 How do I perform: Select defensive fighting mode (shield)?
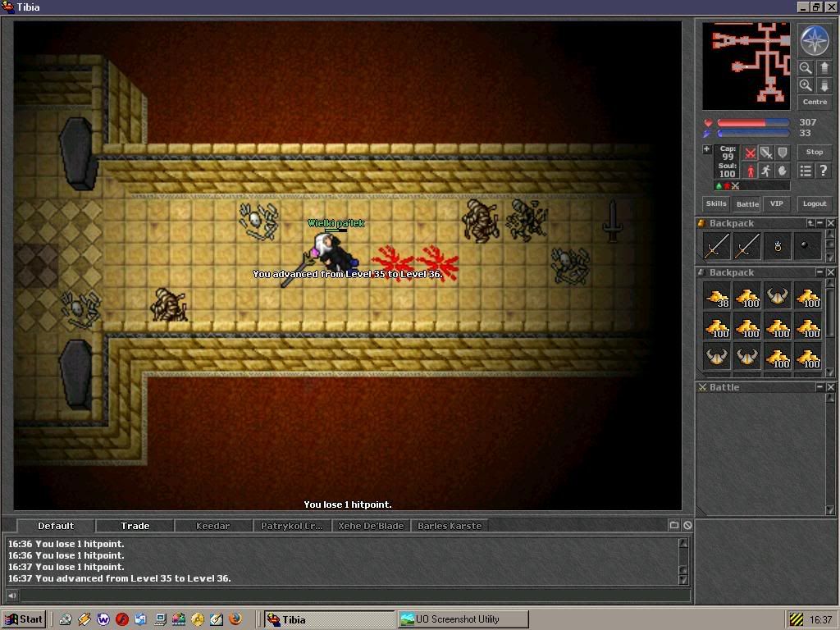pyautogui.click(x=783, y=153)
